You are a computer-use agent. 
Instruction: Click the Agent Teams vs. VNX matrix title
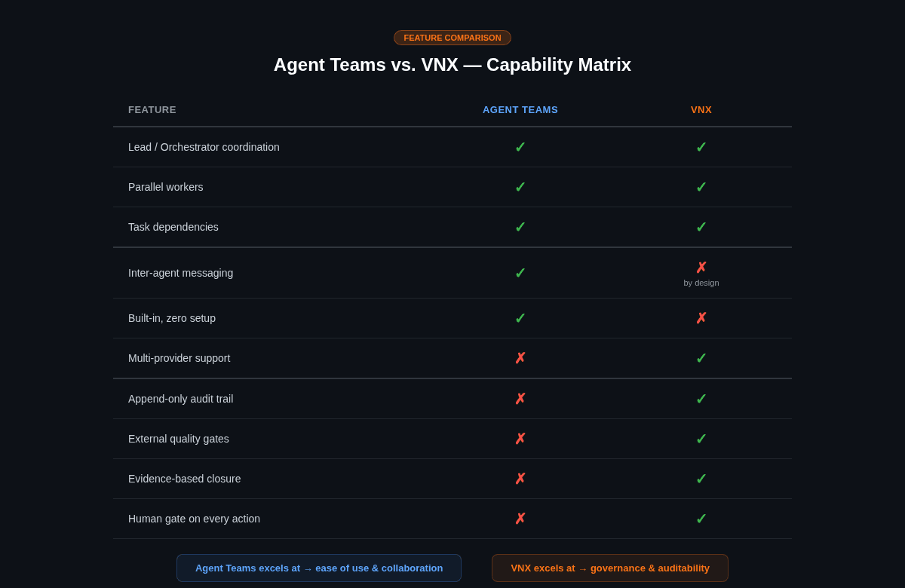coord(452,65)
